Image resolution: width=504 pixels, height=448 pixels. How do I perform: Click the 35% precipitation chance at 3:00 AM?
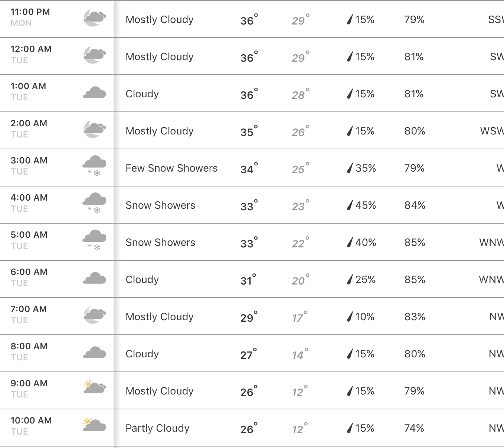pos(366,168)
